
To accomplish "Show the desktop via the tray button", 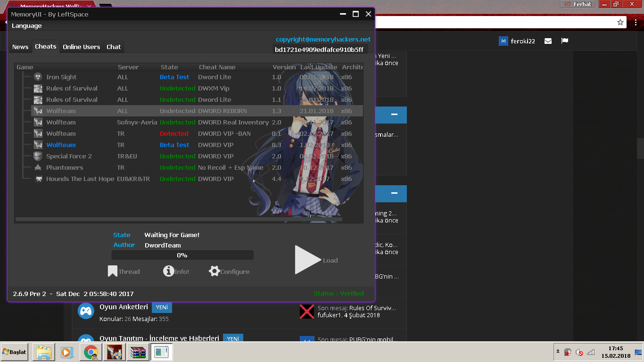I will (638, 352).
